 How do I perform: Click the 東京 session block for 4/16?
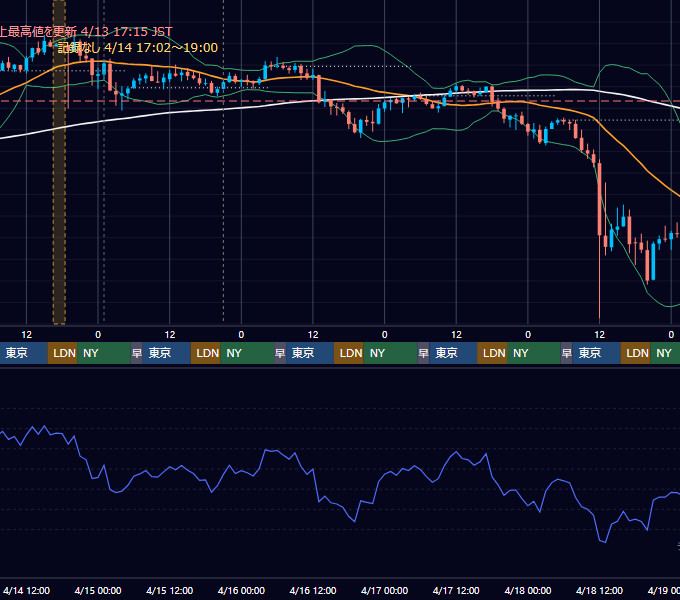[310, 353]
